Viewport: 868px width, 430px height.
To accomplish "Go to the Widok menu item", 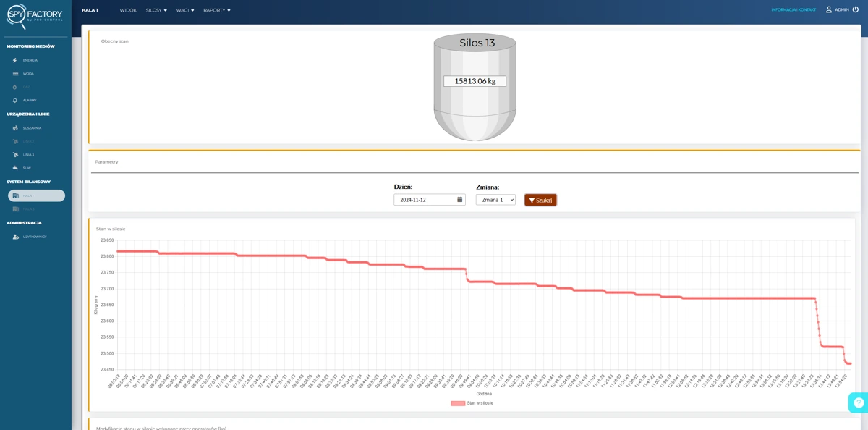I will pos(128,11).
